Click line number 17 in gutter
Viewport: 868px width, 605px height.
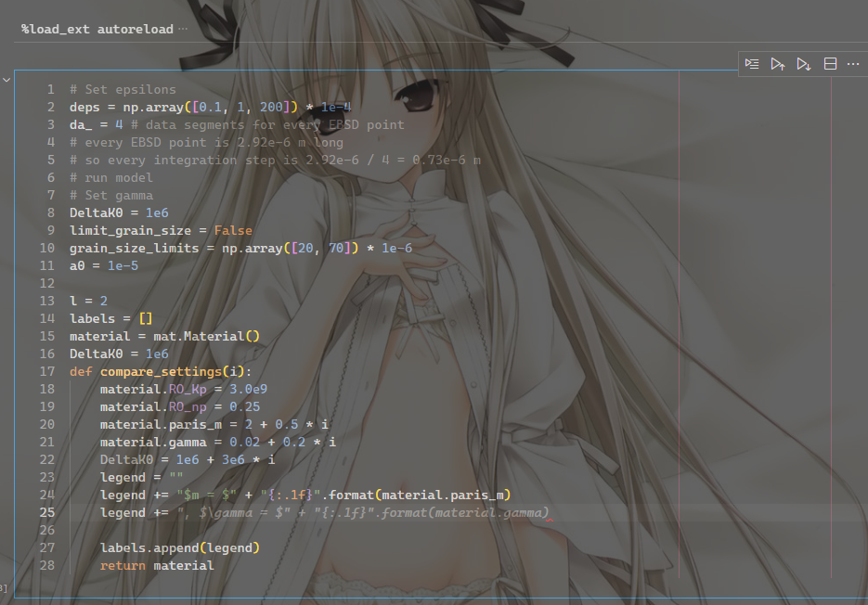[x=47, y=371]
